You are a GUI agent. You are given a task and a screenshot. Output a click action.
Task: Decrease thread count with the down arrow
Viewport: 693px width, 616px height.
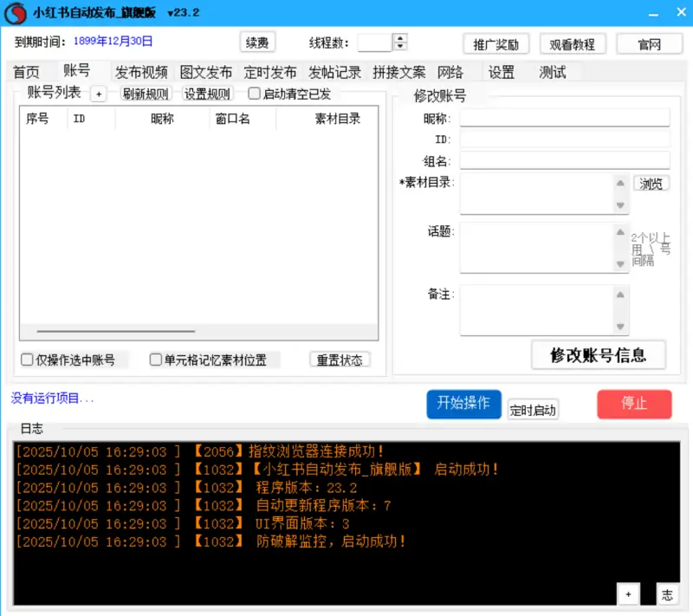(x=399, y=47)
